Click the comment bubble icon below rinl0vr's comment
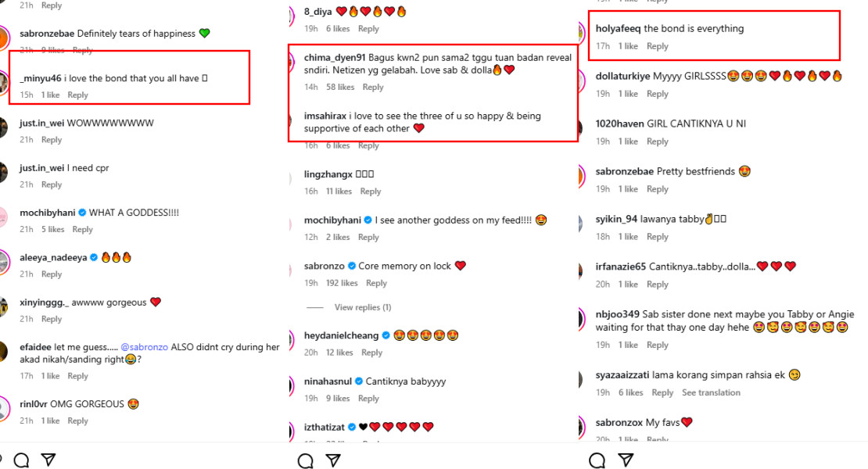This screenshot has height=469, width=868. click(21, 460)
